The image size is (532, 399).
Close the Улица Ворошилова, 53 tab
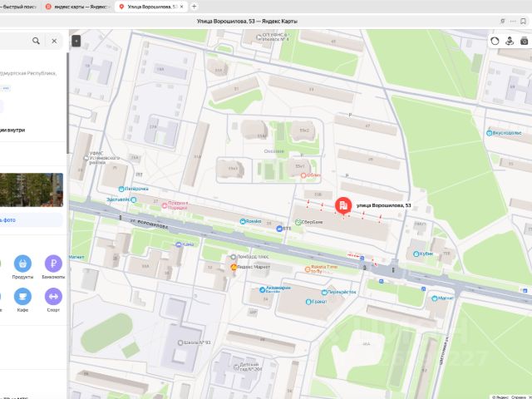181,7
